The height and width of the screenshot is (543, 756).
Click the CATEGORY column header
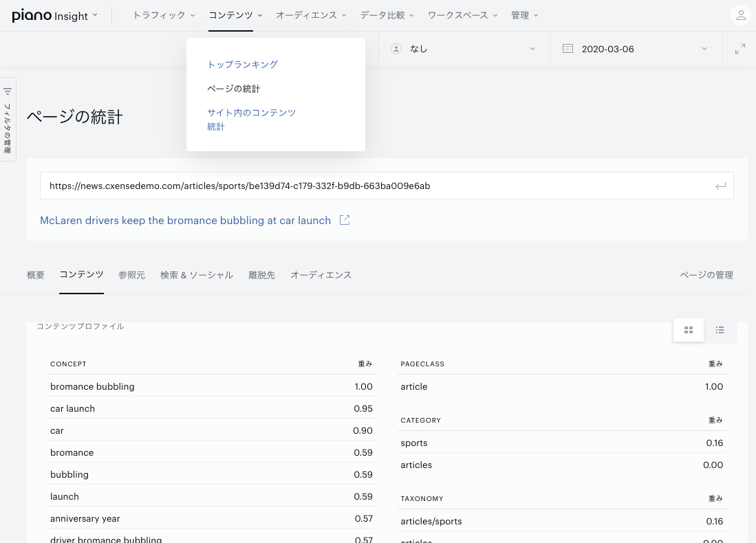coord(420,420)
